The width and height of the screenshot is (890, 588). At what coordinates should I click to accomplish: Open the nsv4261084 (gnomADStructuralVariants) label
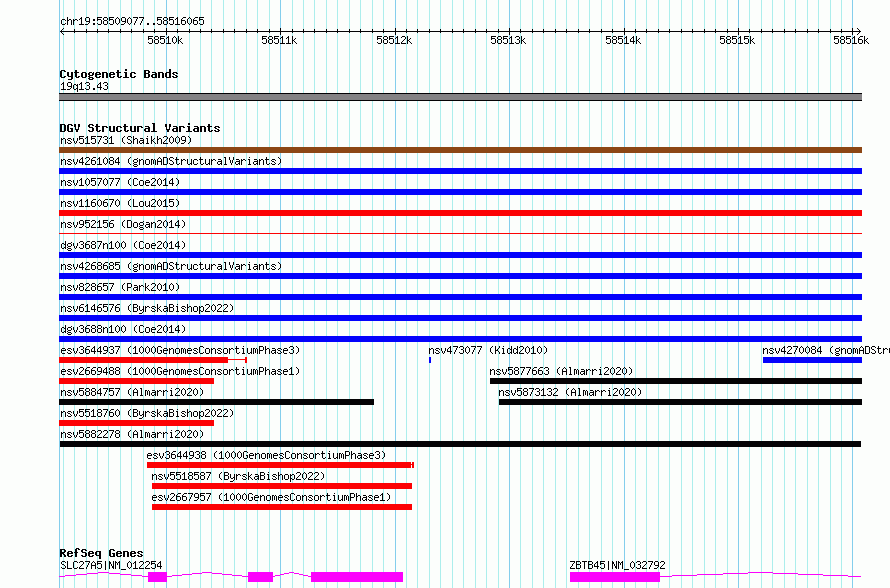pos(171,161)
